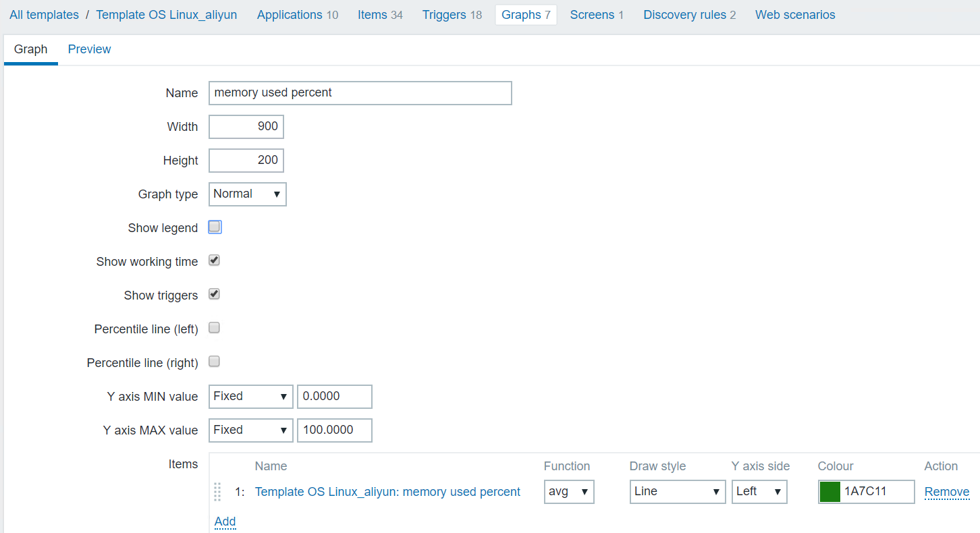Open the memory used percent item link
This screenshot has height=533, width=980.
pos(387,492)
